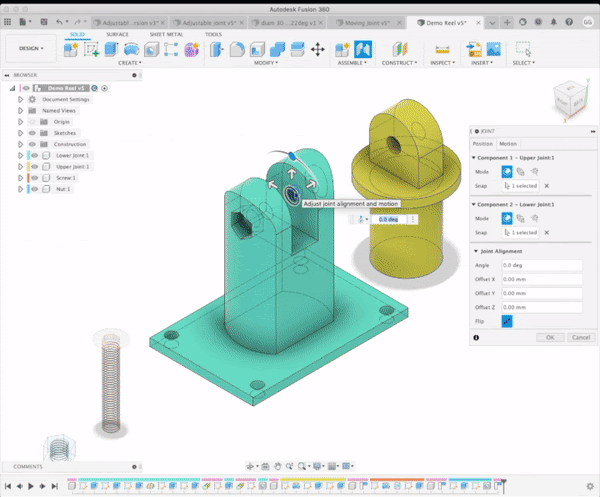This screenshot has width=600, height=497.
Task: Open the SURFACE toolbar tab
Action: 118,34
